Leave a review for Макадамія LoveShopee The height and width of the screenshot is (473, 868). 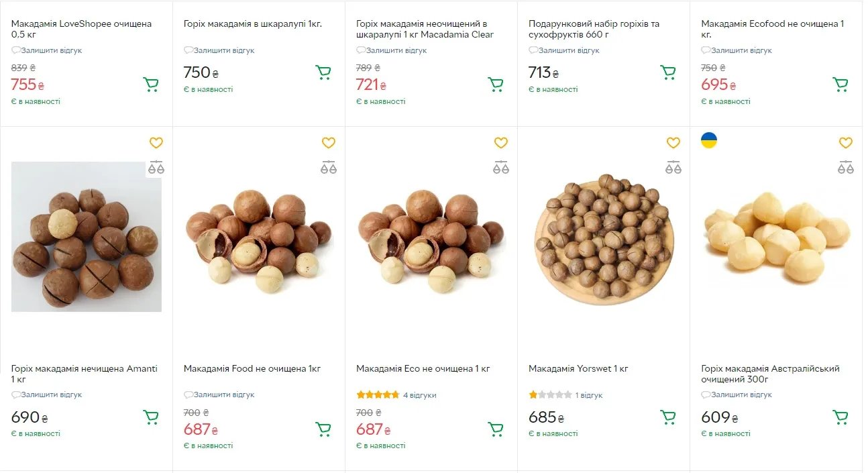click(x=51, y=50)
